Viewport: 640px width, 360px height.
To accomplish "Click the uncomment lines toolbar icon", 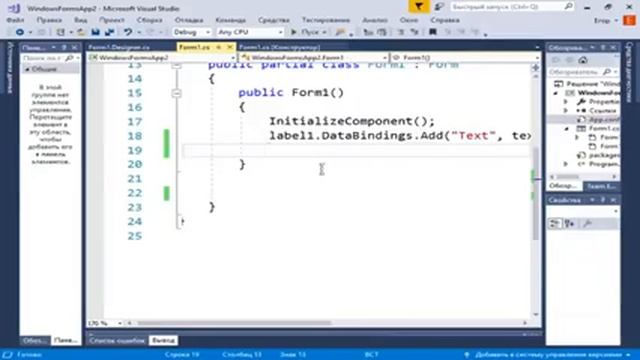I will coord(414,32).
